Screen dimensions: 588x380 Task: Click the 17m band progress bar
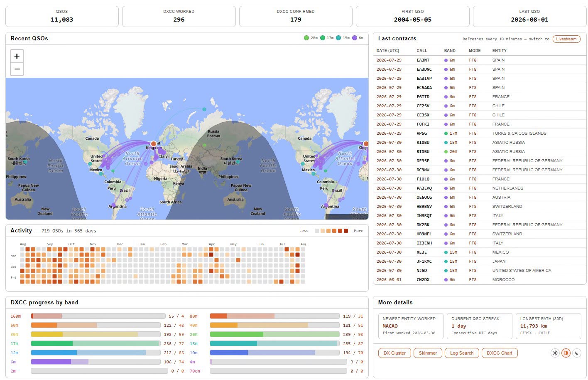tap(96, 344)
